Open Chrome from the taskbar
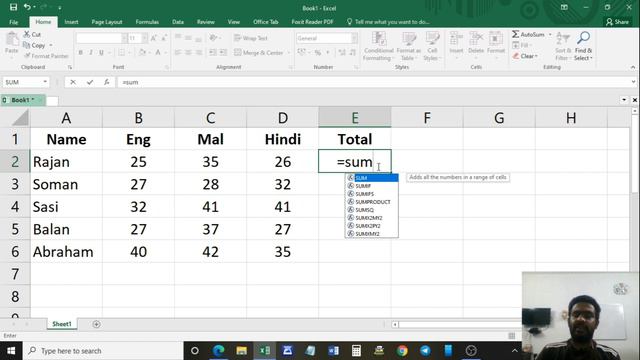 [402, 351]
